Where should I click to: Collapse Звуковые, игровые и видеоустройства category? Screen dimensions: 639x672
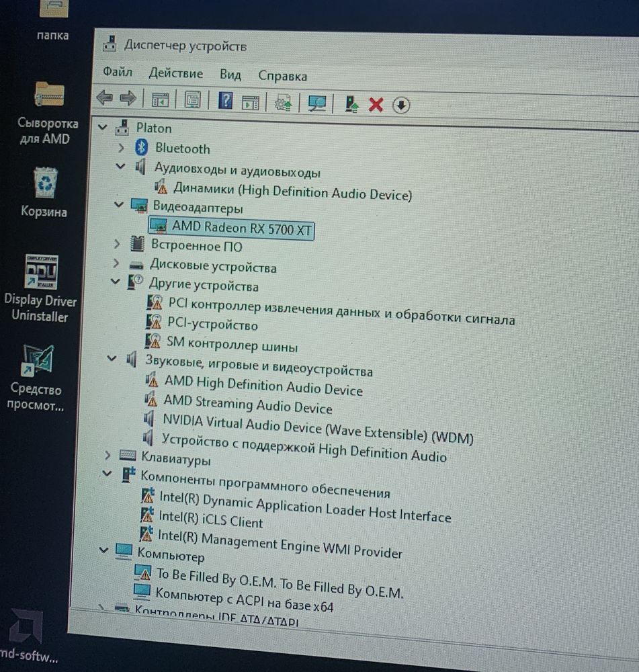pyautogui.click(x=112, y=358)
